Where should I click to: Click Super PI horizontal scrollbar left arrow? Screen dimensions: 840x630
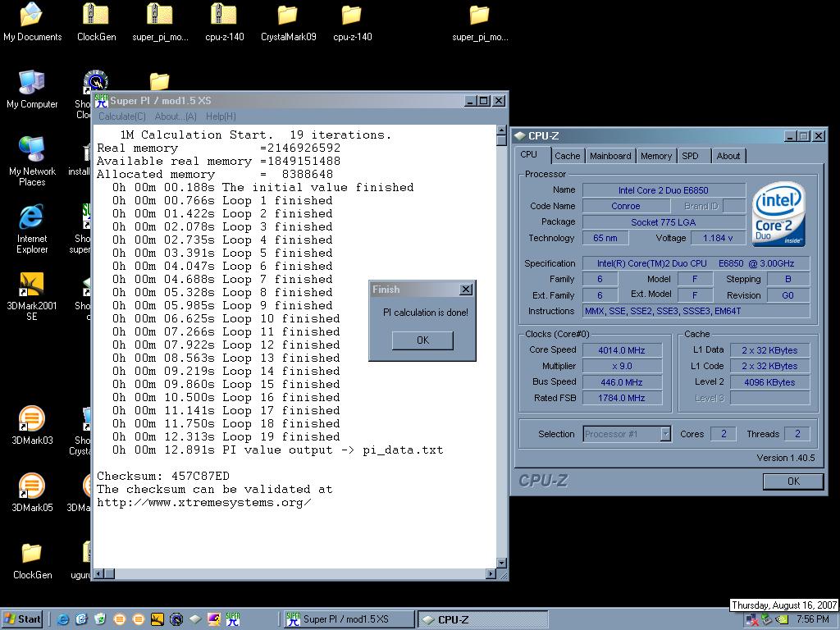[98, 573]
